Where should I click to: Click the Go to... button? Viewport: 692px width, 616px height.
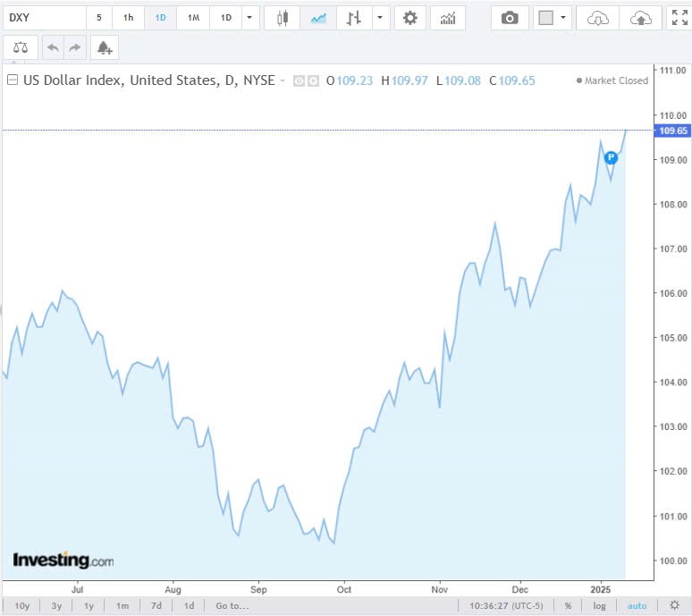pyautogui.click(x=232, y=605)
